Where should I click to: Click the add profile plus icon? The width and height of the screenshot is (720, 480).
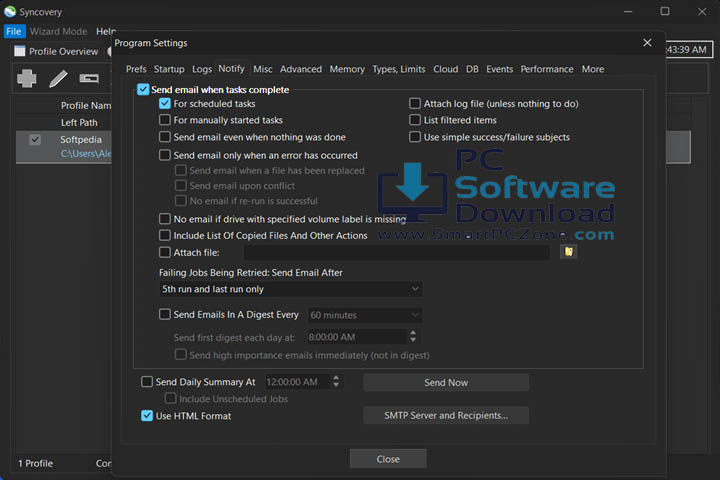pos(27,78)
